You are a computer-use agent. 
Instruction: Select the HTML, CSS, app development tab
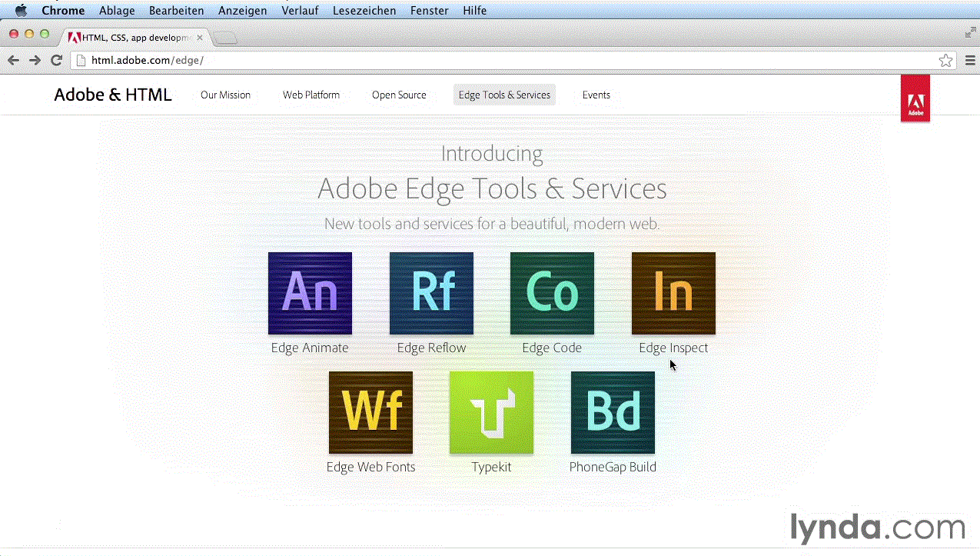click(135, 37)
